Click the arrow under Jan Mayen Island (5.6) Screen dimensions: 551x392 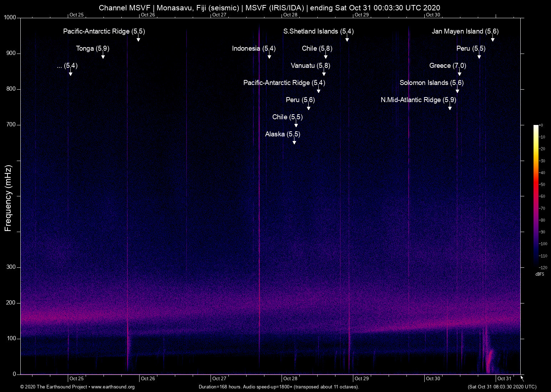(492, 39)
